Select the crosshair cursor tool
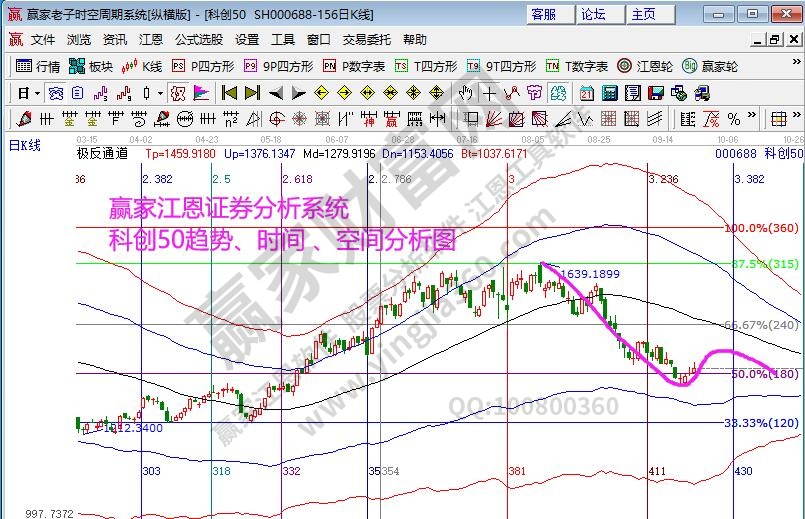Image resolution: width=805 pixels, height=519 pixels. coord(489,93)
